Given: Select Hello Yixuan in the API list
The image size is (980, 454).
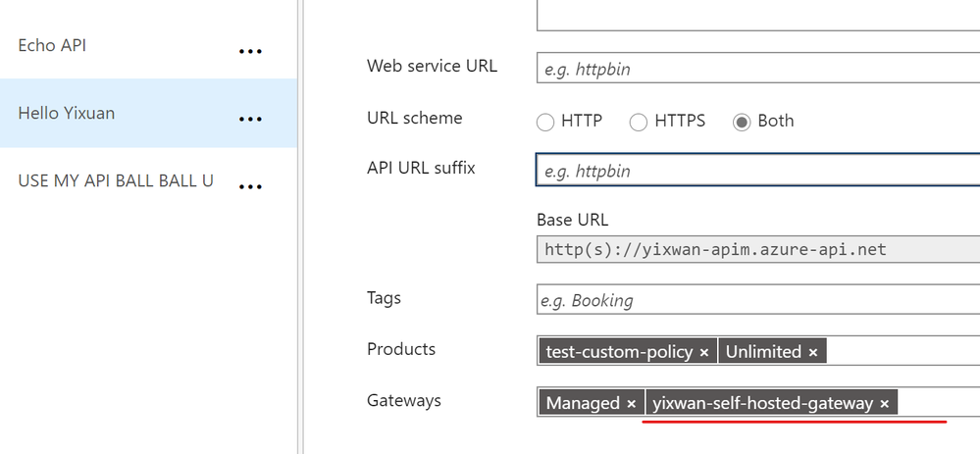Looking at the screenshot, I should [x=149, y=113].
